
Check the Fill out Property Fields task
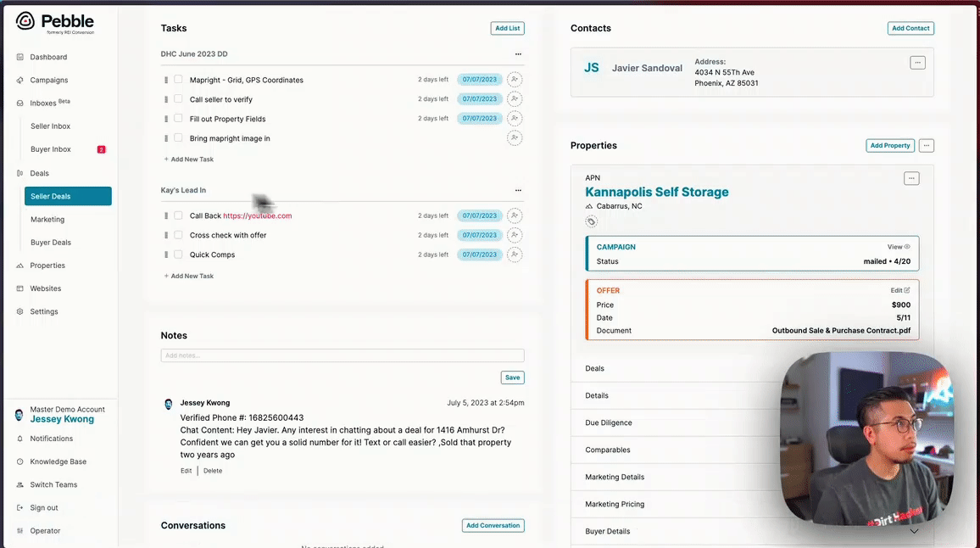pyautogui.click(x=178, y=118)
